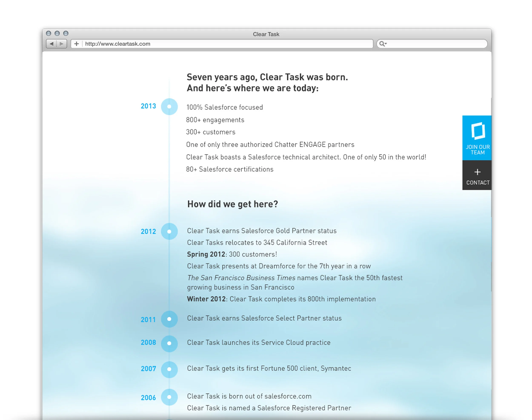Click the 'Clear Task' window title
The width and height of the screenshot is (532, 420).
pos(266,34)
